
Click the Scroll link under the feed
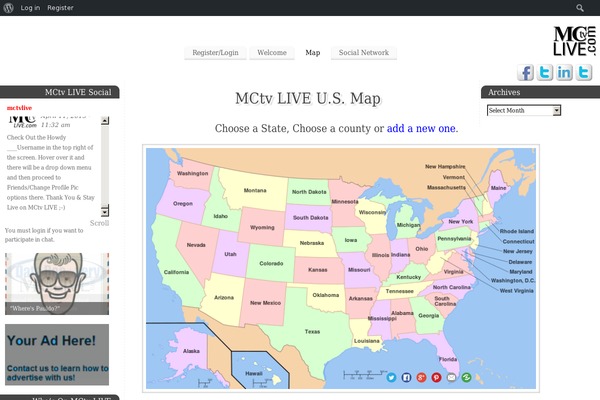tap(99, 223)
